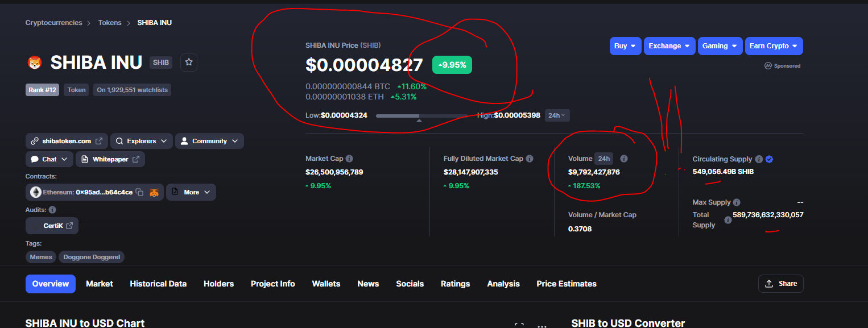Click the star watchlist icon beside SHIB
Screen dimensions: 868x328
[x=189, y=62]
